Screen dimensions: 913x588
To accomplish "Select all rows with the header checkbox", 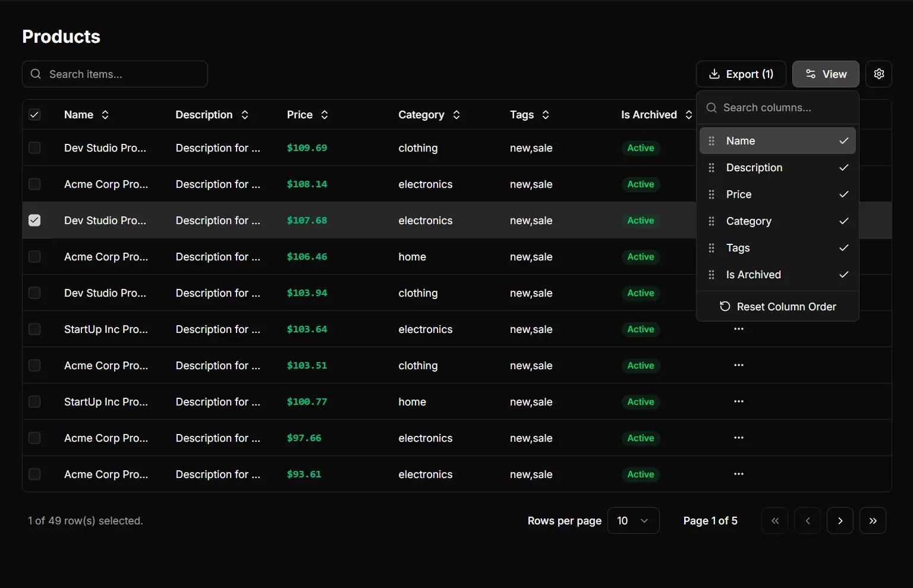I will click(x=34, y=114).
